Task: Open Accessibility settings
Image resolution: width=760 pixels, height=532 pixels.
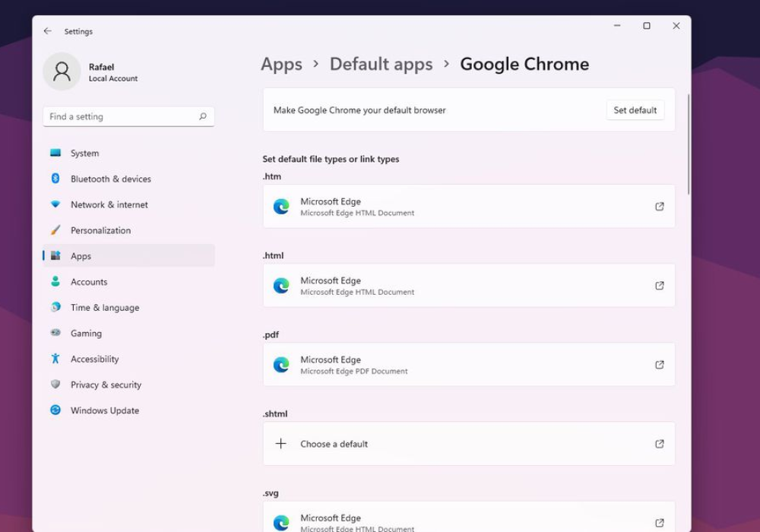Action: pos(128,359)
